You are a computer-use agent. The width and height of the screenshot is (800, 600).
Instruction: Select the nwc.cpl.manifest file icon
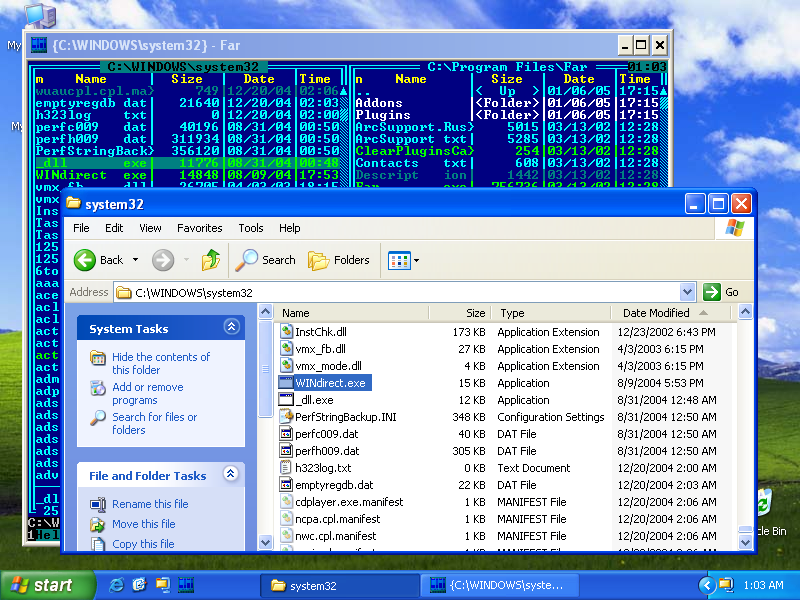pos(286,536)
